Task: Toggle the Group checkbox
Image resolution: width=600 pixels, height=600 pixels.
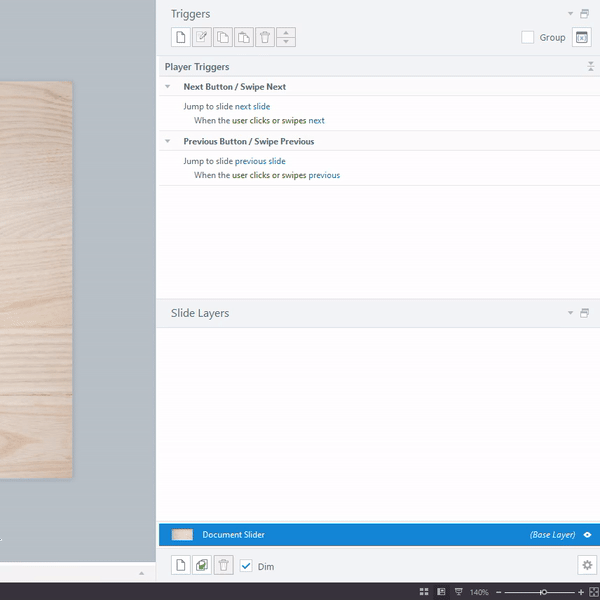Action: [527, 37]
